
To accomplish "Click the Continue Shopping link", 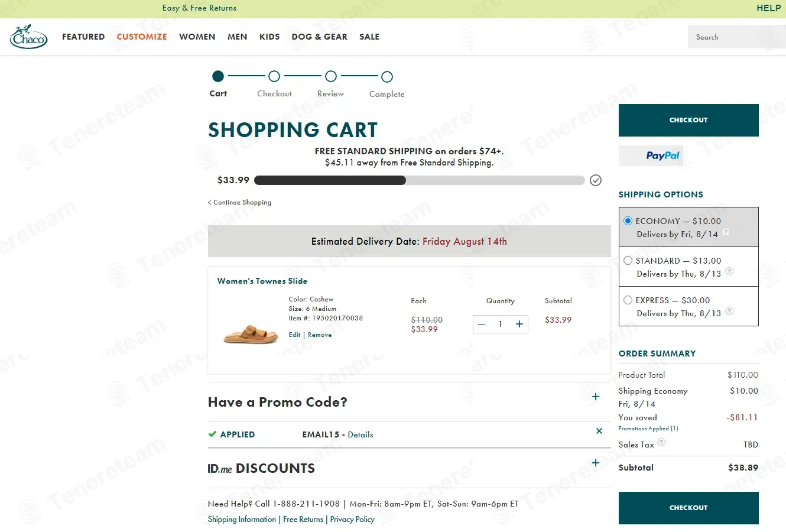I will click(x=239, y=202).
